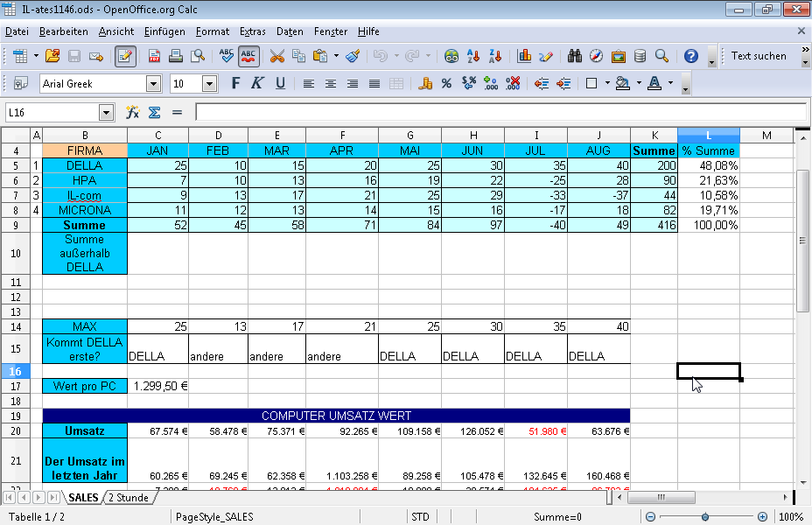Viewport: 812px width, 525px height.
Task: Toggle Underline formatting
Action: [280, 83]
